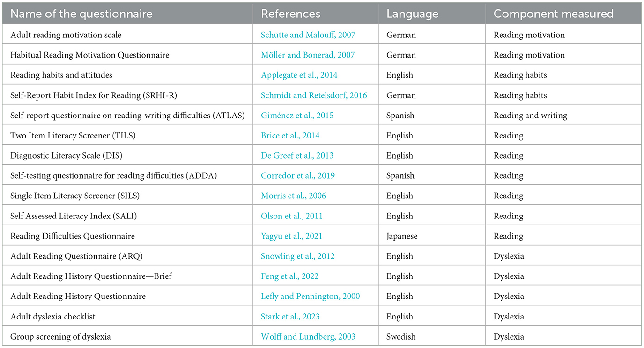Open the Möller and Bonerad, 2007 reference
Screen dimensions: 644x348
pos(308,55)
